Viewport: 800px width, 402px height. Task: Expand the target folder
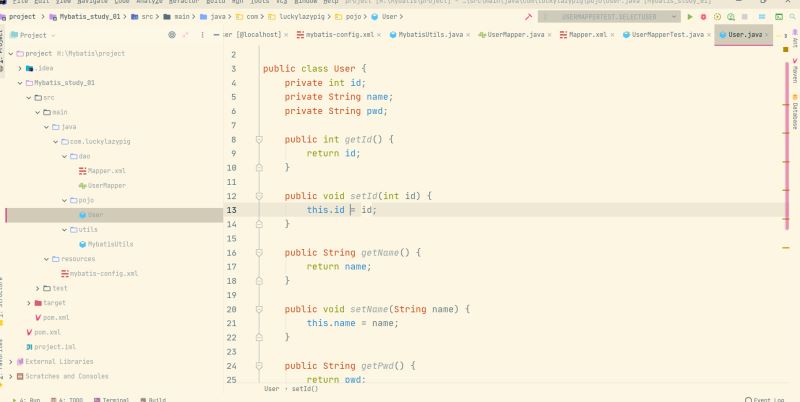point(29,303)
